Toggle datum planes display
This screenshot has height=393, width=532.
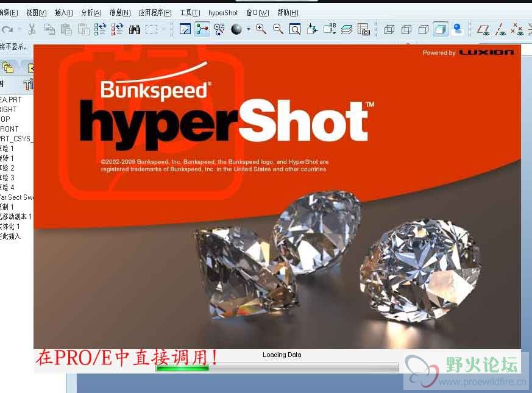click(x=483, y=30)
